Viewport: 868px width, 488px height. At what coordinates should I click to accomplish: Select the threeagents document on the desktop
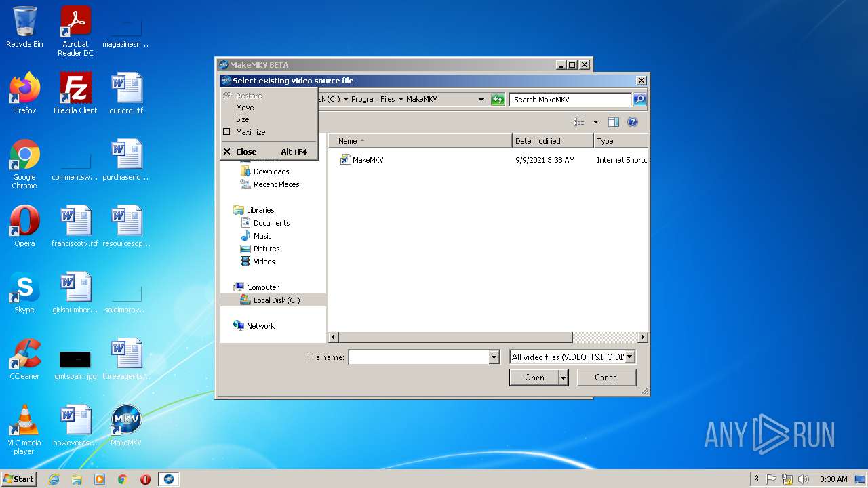126,359
